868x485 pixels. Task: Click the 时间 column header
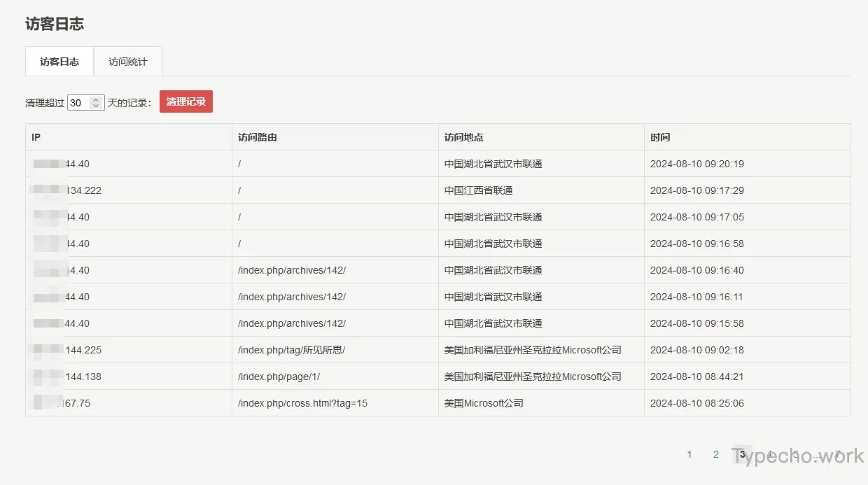[x=660, y=137]
